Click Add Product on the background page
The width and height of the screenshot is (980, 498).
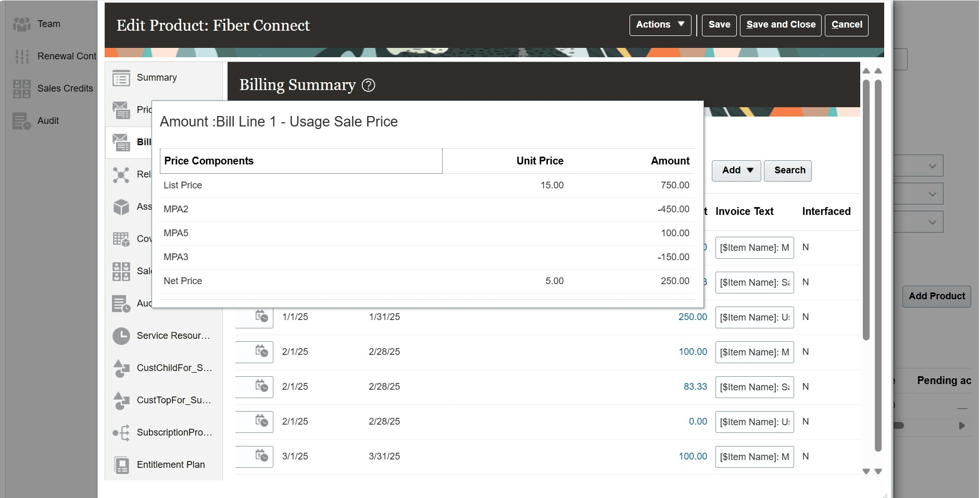[936, 296]
